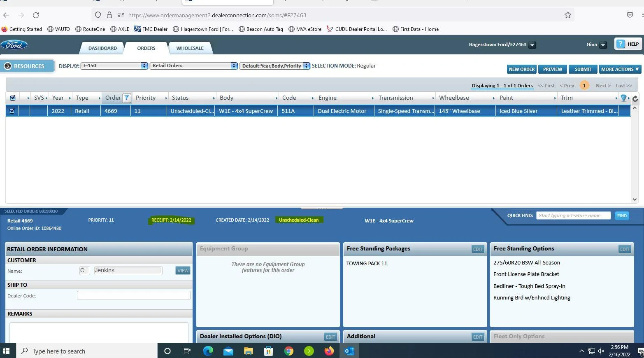
Task: Open Firefox from the taskbar
Action: point(329,351)
